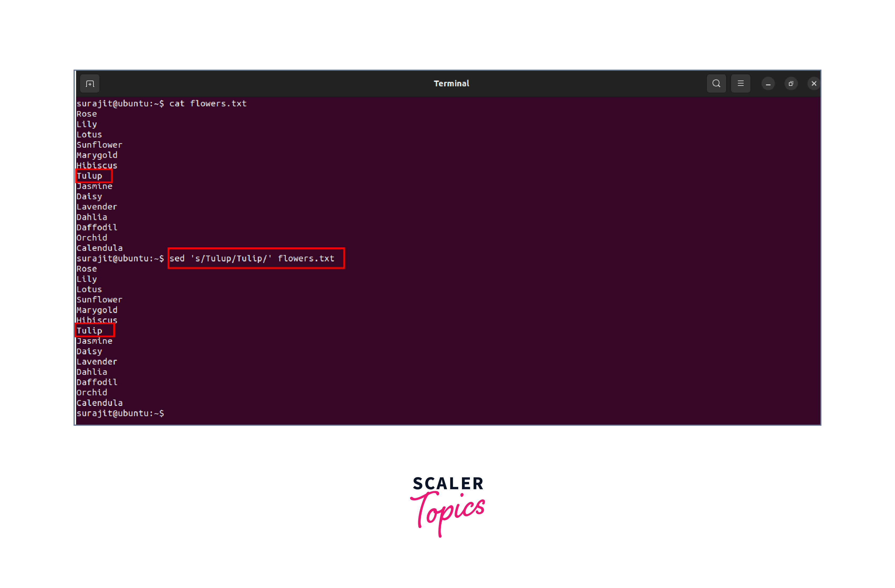
Task: Click the highlighted Tulup line
Action: click(x=89, y=176)
